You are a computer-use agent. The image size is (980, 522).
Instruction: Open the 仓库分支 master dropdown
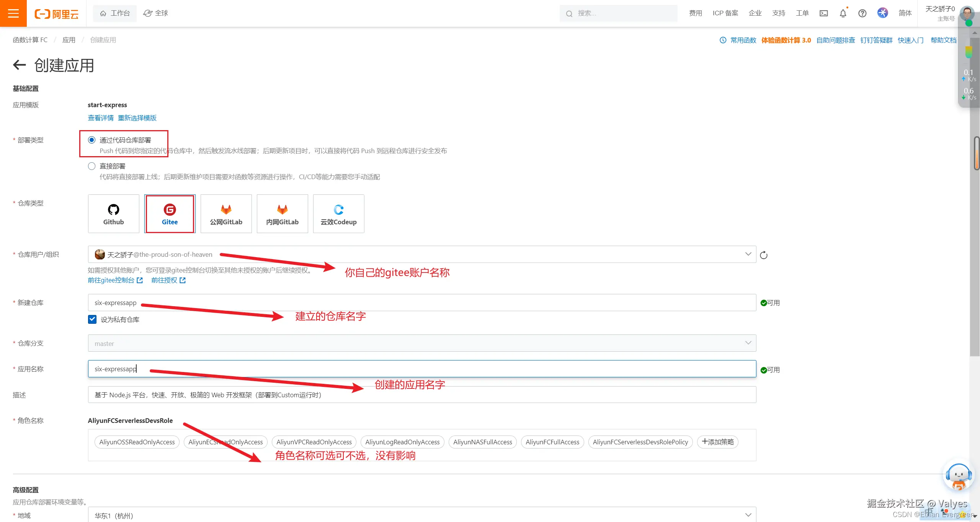point(748,343)
